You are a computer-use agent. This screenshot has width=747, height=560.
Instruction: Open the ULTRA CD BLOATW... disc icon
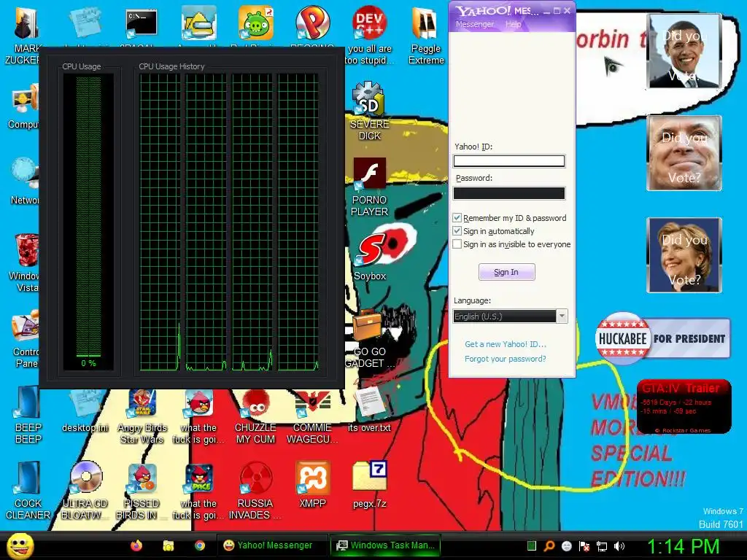pos(86,478)
